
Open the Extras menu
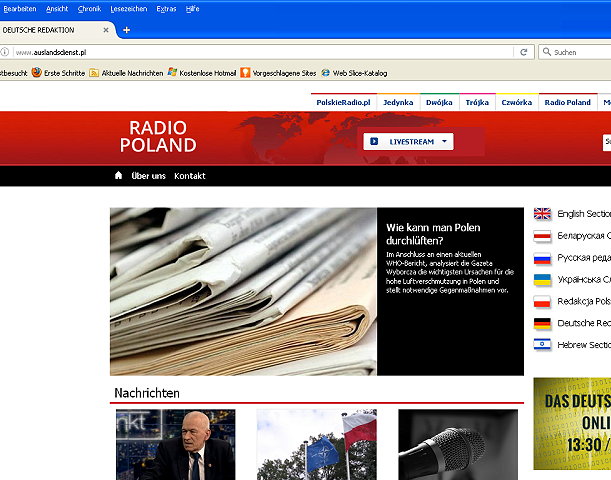pos(166,9)
